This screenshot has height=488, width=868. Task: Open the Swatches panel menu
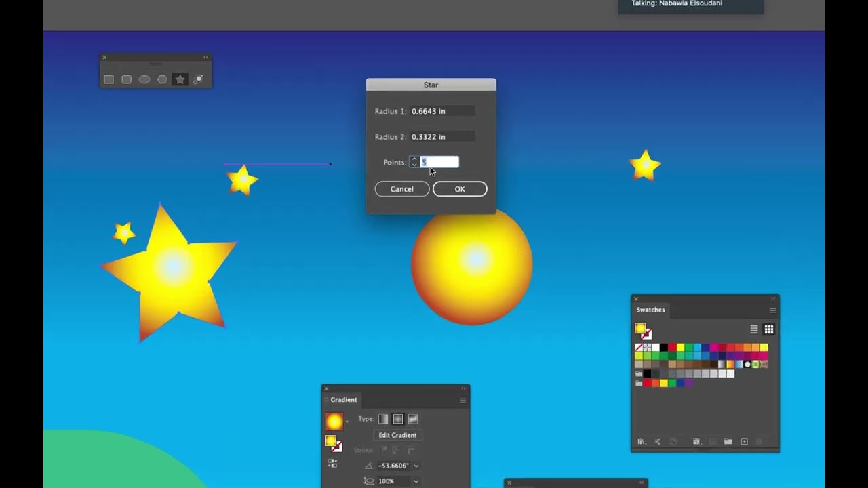coord(772,310)
